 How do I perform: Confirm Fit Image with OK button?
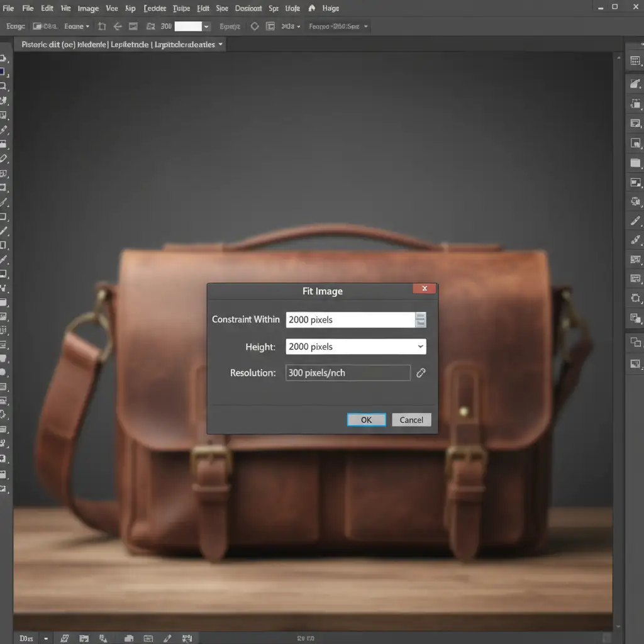click(x=366, y=419)
